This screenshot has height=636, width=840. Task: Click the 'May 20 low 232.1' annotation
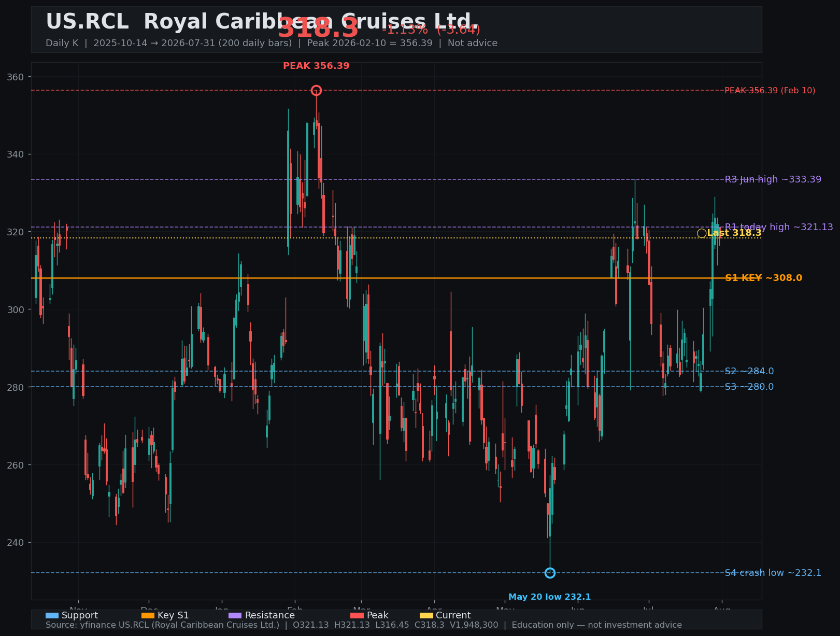[549, 597]
